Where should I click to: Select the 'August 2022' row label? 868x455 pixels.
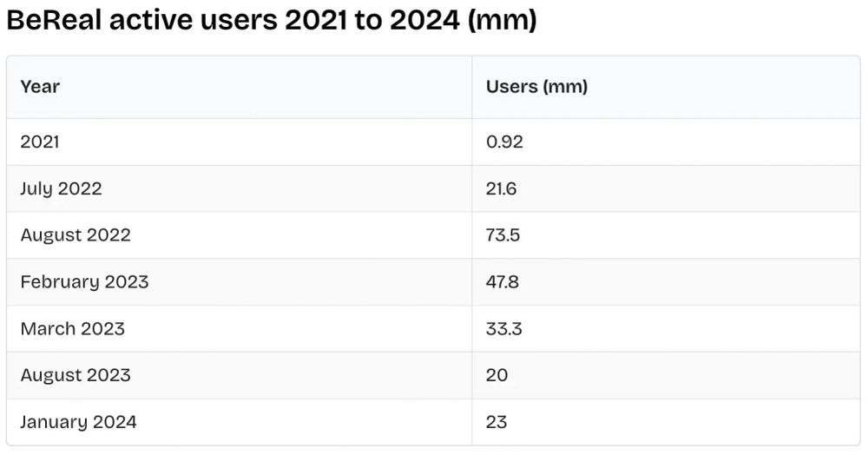click(x=76, y=235)
